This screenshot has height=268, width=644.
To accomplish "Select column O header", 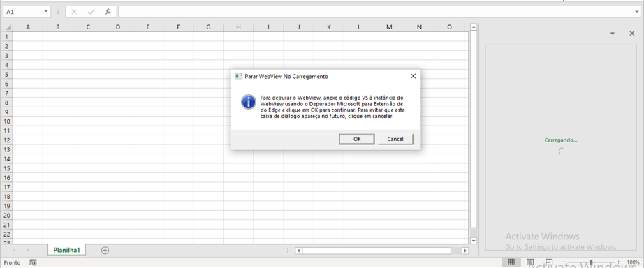I will tap(449, 27).
